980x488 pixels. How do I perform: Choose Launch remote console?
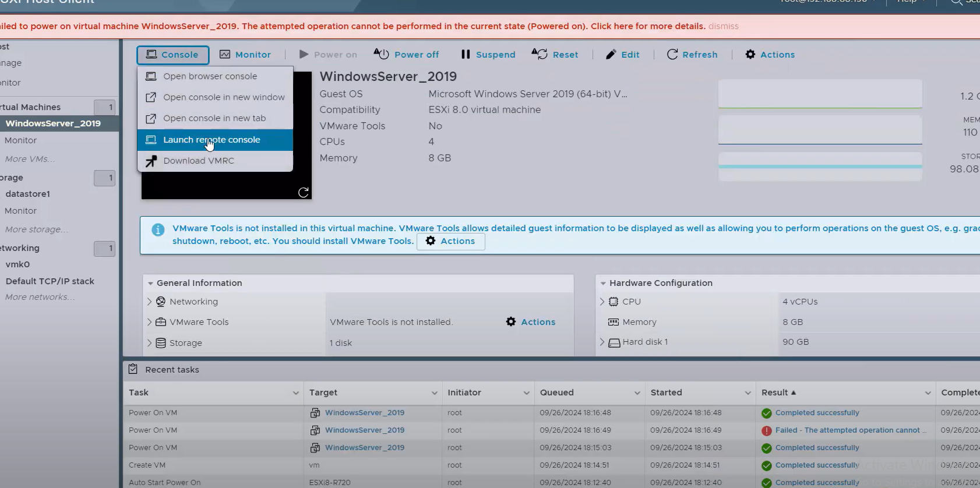click(215, 140)
